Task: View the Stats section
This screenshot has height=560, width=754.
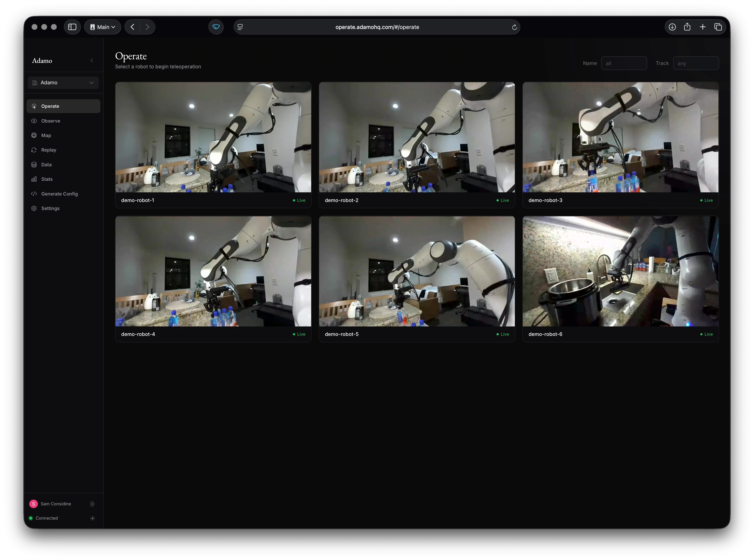Action: coord(63,179)
